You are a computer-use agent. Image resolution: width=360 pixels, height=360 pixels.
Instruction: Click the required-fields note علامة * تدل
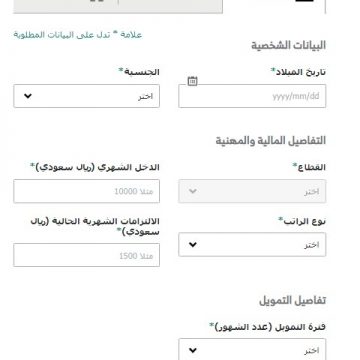tap(78, 34)
